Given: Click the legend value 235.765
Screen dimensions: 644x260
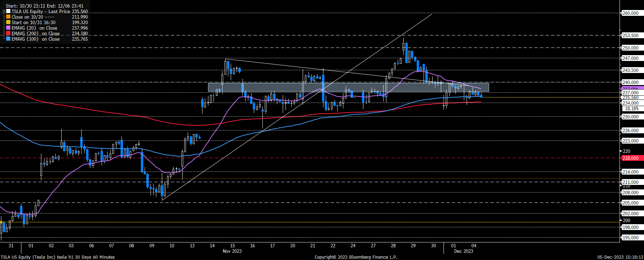Looking at the screenshot, I should [x=80, y=39].
